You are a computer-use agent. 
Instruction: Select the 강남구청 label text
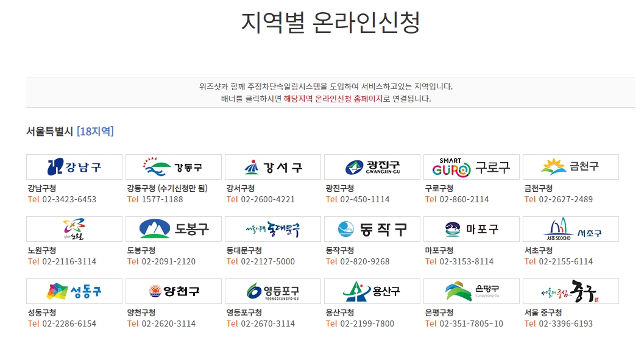tap(42, 188)
